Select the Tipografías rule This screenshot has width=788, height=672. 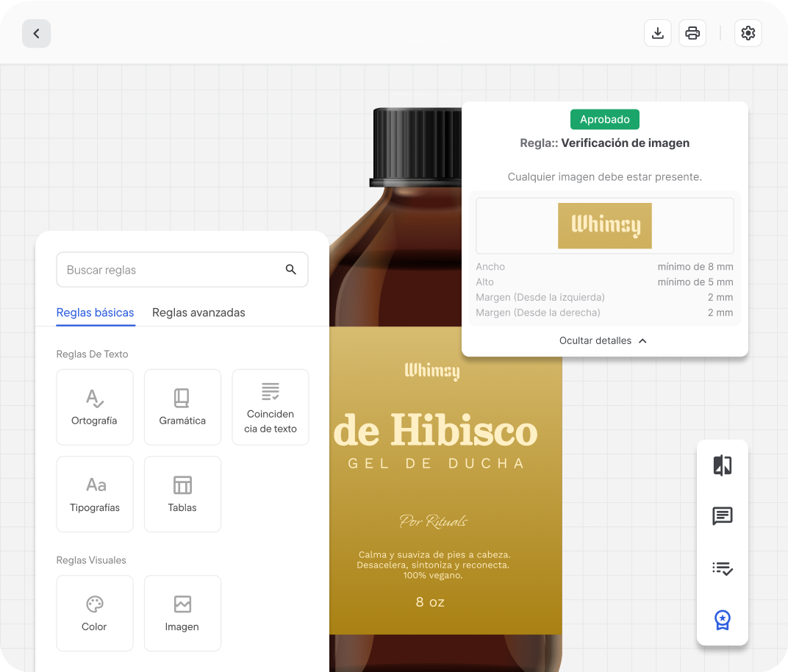(x=95, y=494)
